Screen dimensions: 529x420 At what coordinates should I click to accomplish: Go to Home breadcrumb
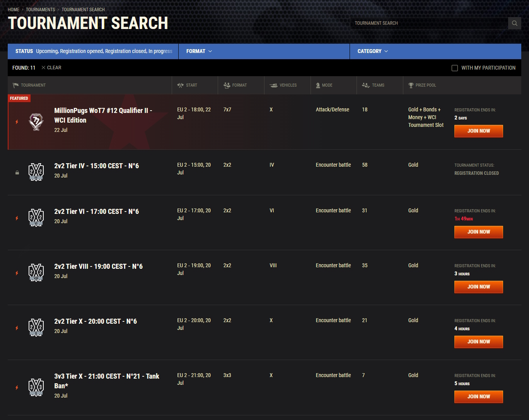[14, 10]
